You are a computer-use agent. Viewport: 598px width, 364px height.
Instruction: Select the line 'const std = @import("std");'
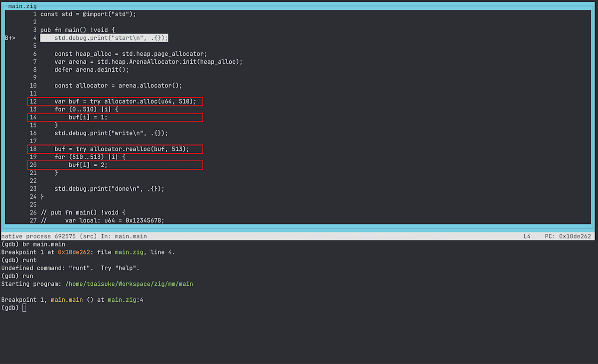(88, 14)
